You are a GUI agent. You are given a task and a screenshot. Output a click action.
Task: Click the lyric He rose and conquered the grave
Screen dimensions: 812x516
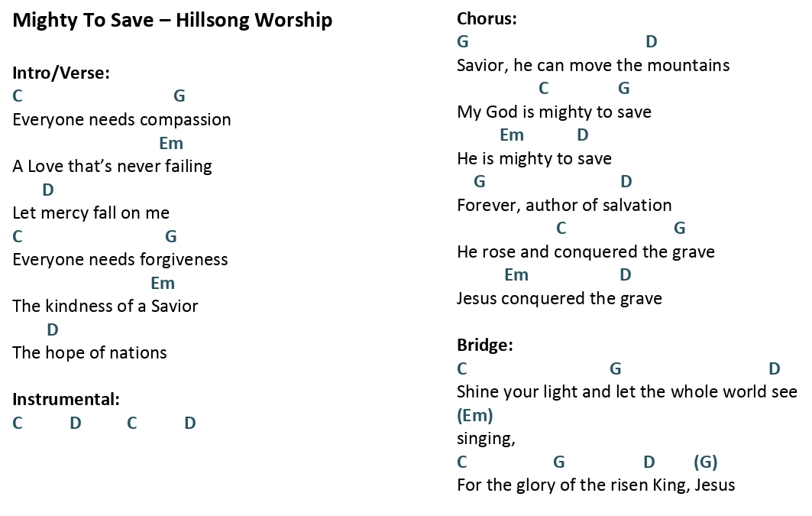coord(586,252)
